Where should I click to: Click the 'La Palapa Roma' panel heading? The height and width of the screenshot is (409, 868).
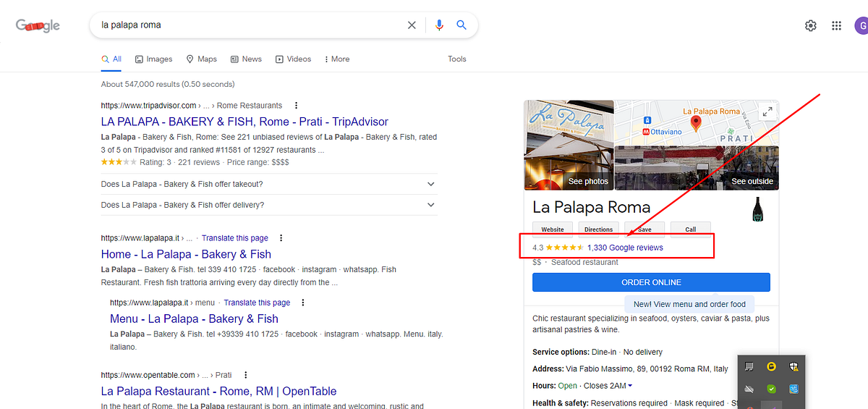(592, 207)
